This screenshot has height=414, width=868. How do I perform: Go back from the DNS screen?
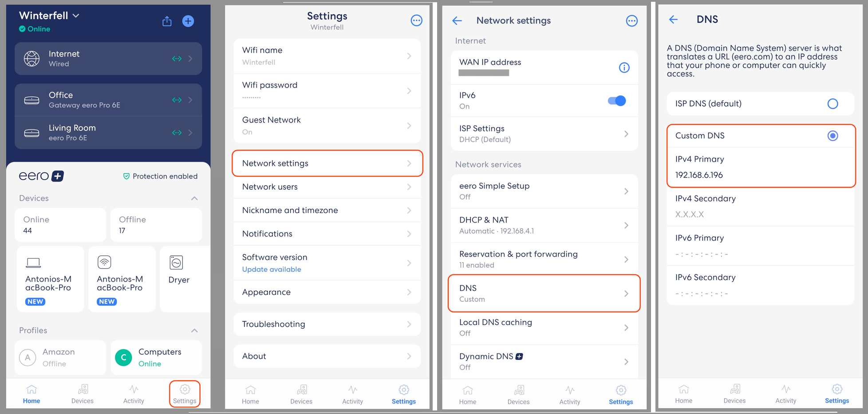673,19
